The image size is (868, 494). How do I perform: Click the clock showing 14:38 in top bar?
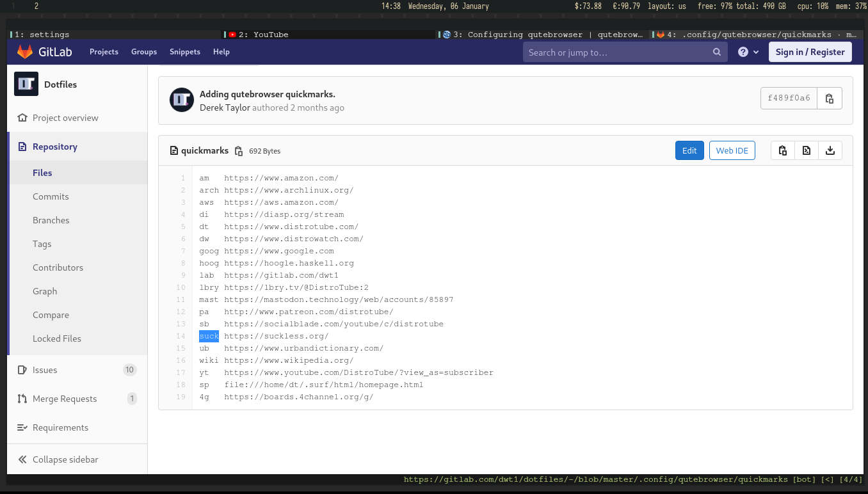point(391,6)
